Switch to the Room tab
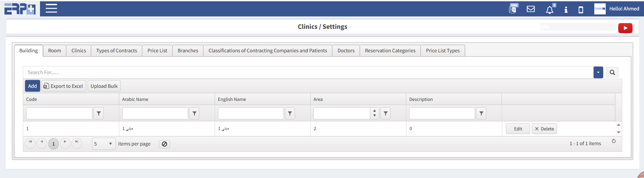 coord(54,51)
